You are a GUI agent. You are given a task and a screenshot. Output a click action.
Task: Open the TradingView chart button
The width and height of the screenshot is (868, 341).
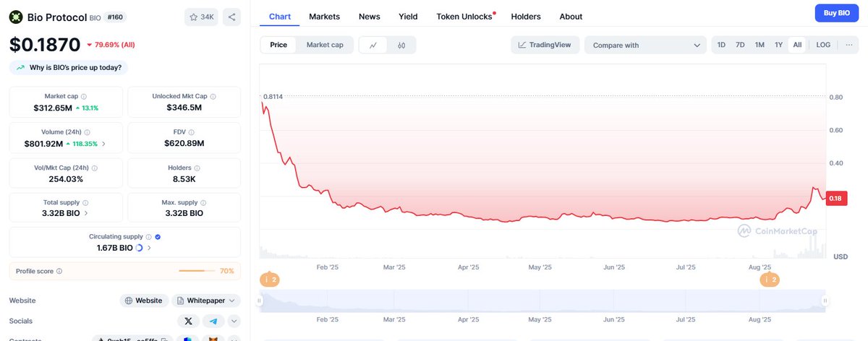click(544, 45)
